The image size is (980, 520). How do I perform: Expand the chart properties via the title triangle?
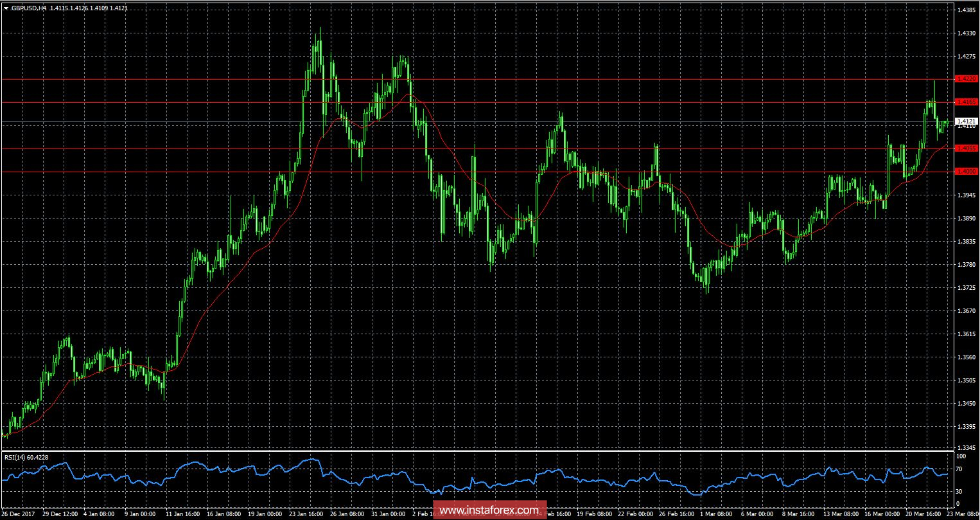click(x=6, y=8)
